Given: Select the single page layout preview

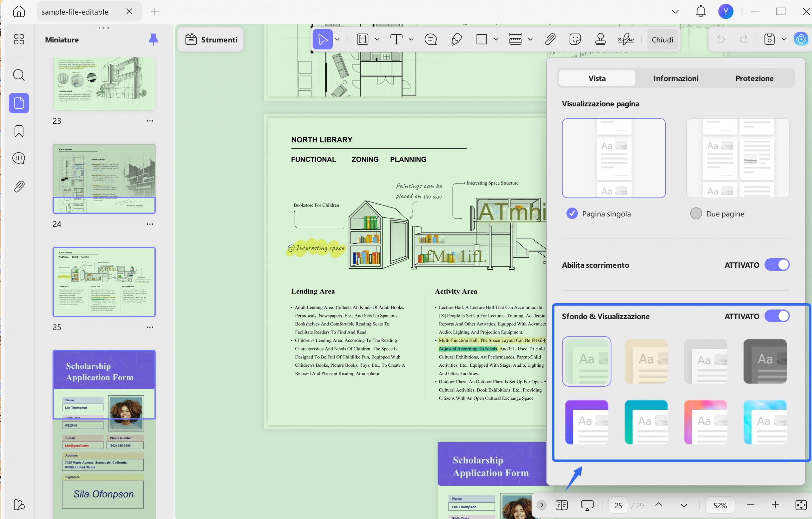Looking at the screenshot, I should [613, 158].
